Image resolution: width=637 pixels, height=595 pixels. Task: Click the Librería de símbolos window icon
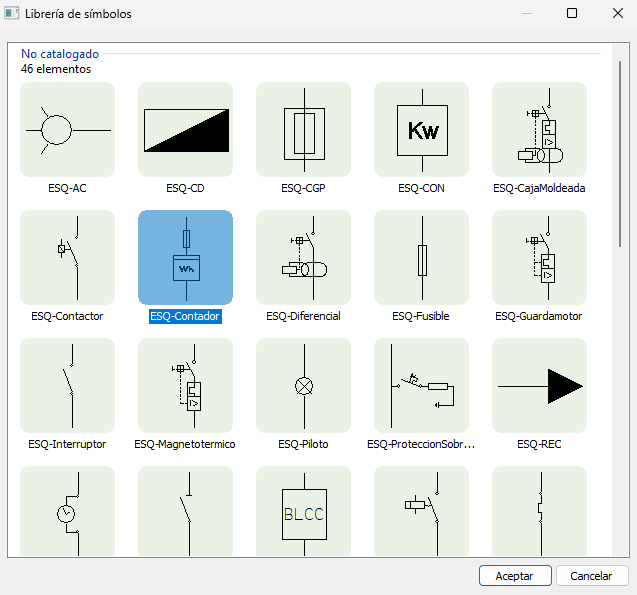coord(11,13)
